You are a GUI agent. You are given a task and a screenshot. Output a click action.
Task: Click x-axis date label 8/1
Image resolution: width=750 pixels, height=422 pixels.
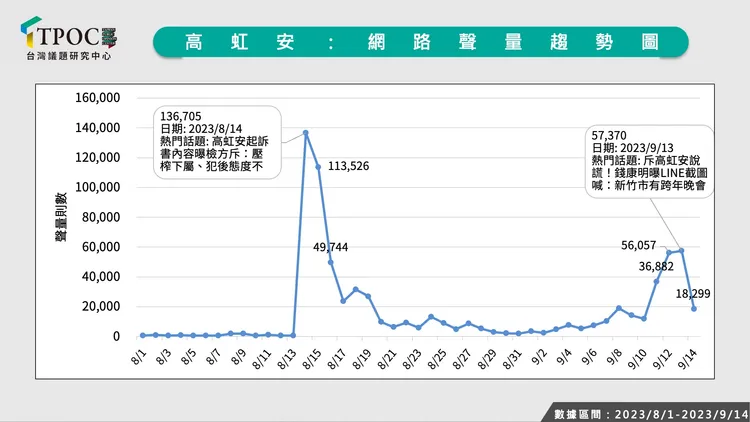pyautogui.click(x=138, y=357)
